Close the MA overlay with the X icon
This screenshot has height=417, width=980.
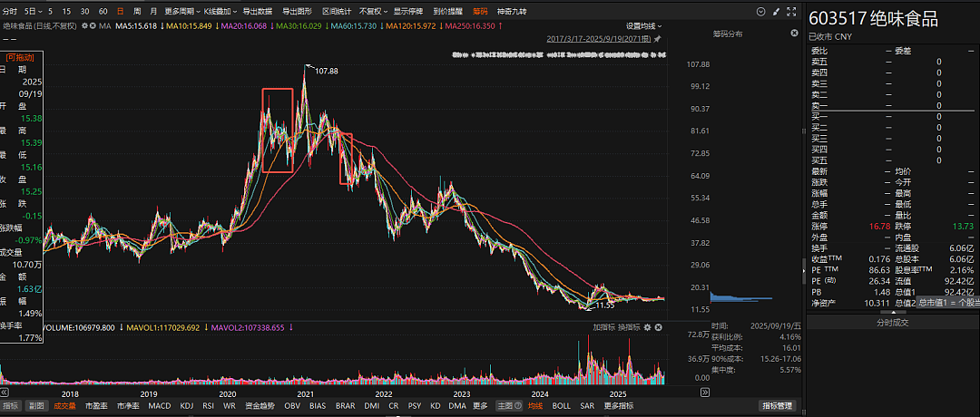click(x=93, y=25)
